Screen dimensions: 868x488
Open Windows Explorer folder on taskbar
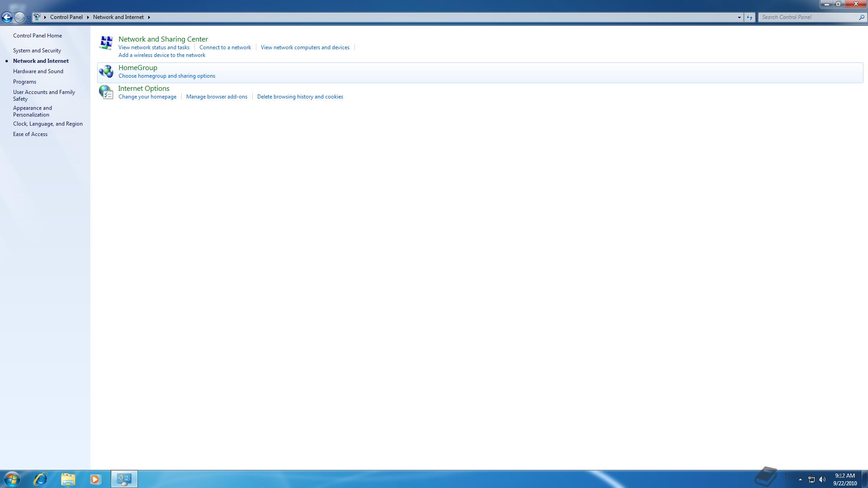pos(68,479)
